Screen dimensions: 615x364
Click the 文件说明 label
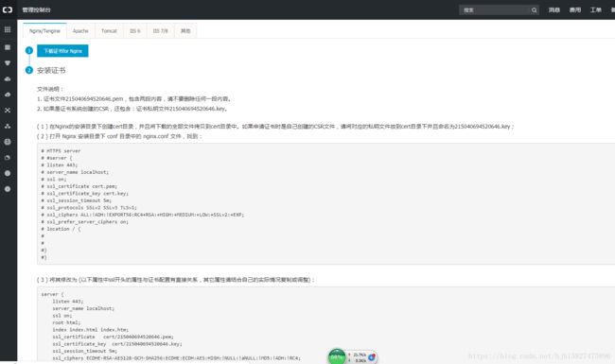(50, 89)
